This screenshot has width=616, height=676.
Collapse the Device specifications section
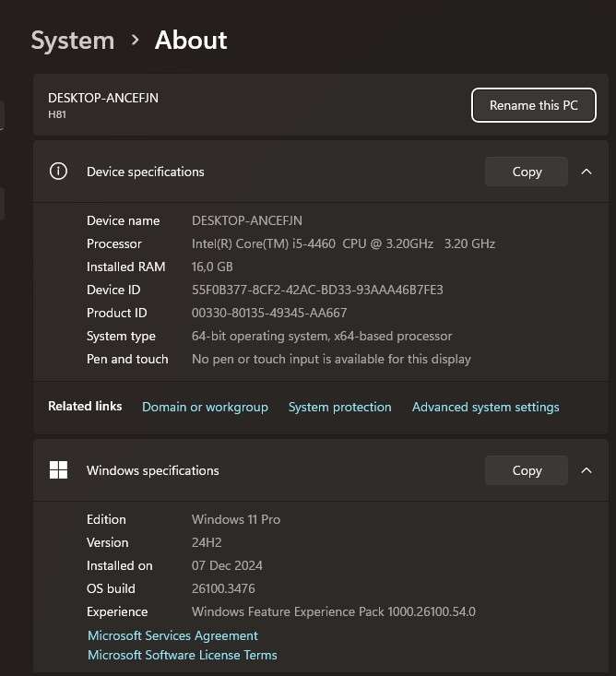(586, 172)
